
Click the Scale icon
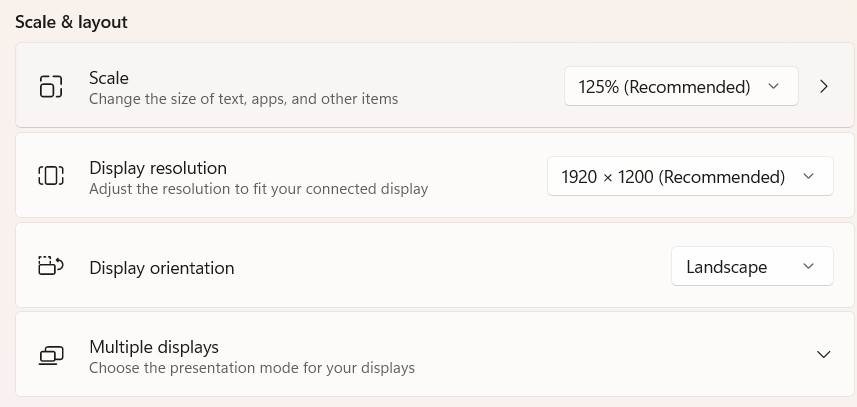coord(51,86)
